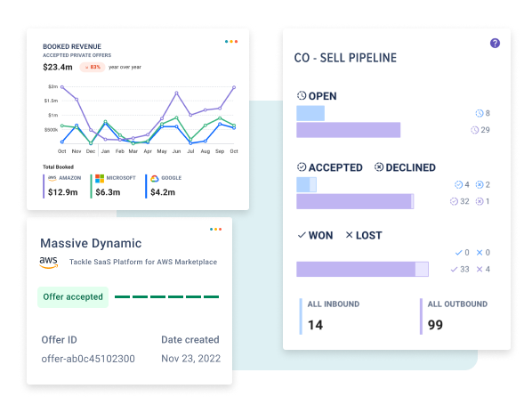
Task: Click the BOOKED REVENUE heading
Action: (x=72, y=46)
